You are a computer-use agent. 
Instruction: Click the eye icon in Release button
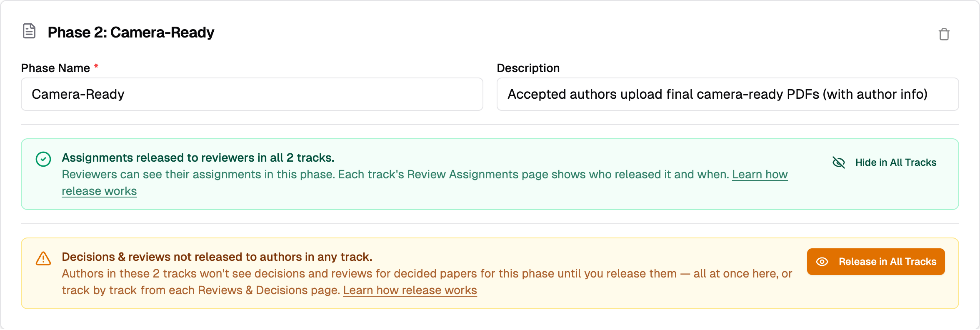tap(822, 262)
